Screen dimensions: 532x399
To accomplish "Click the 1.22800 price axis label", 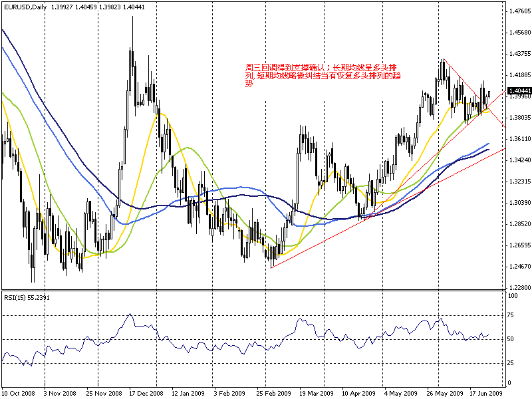I will click(520, 287).
